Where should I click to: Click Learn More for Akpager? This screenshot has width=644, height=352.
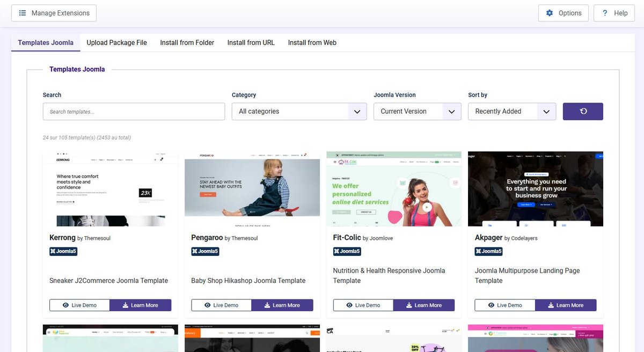coord(566,305)
